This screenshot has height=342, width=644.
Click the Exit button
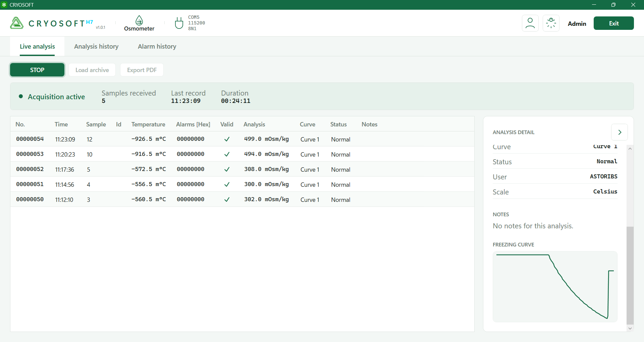[x=613, y=23]
